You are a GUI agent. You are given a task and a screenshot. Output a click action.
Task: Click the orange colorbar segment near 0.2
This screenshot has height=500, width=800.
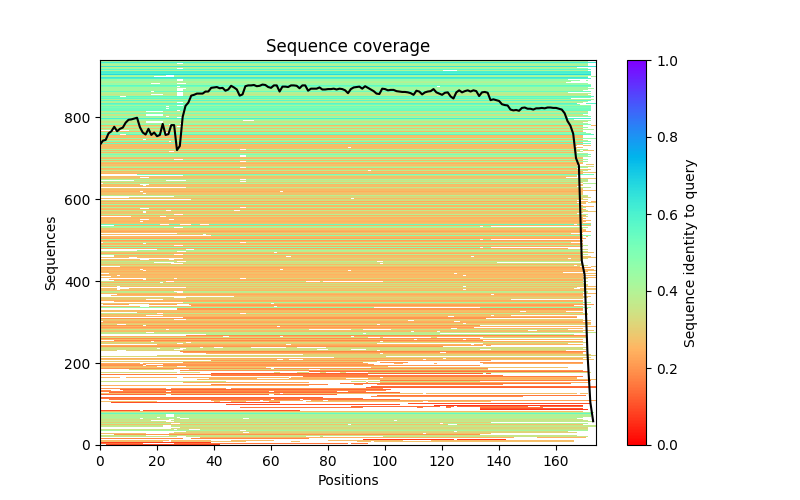(637, 368)
